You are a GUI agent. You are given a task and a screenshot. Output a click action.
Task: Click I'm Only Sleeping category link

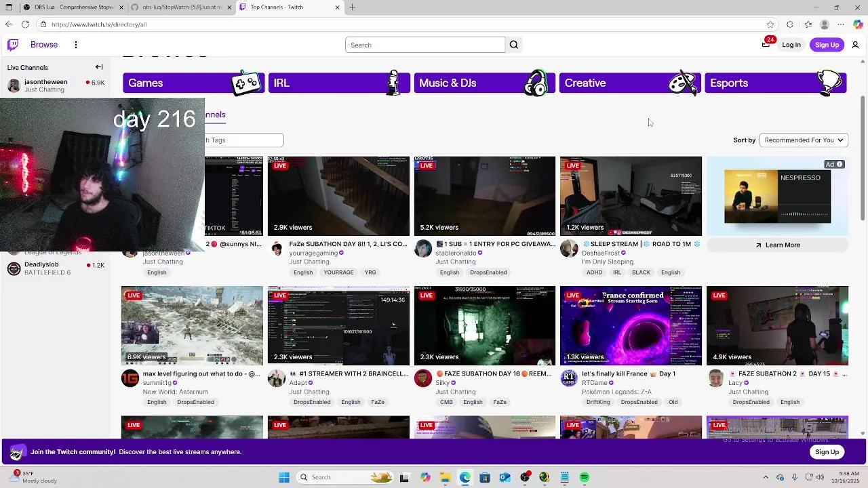tap(608, 262)
